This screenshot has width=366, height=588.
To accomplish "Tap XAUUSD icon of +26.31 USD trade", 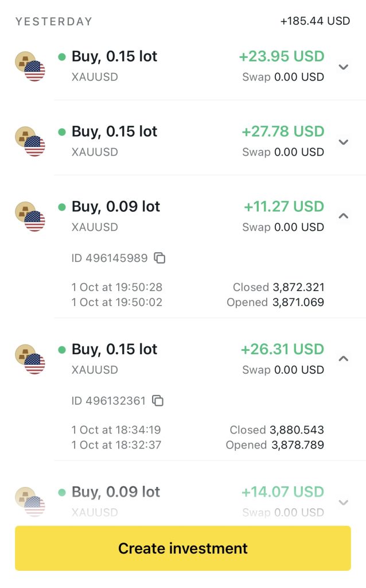I will tap(30, 359).
